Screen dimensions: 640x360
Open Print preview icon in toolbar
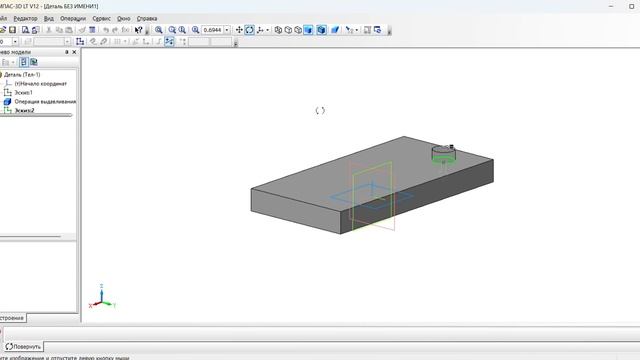click(x=26, y=30)
